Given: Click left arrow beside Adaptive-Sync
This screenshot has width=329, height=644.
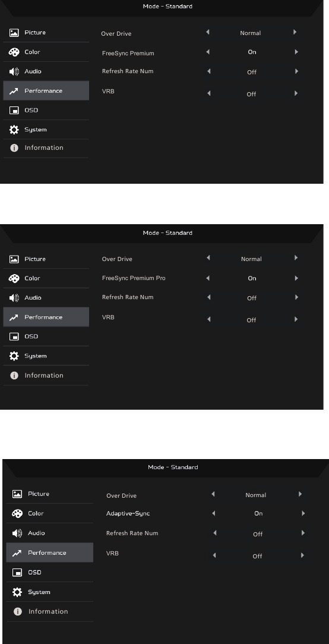Looking at the screenshot, I should pyautogui.click(x=214, y=513).
